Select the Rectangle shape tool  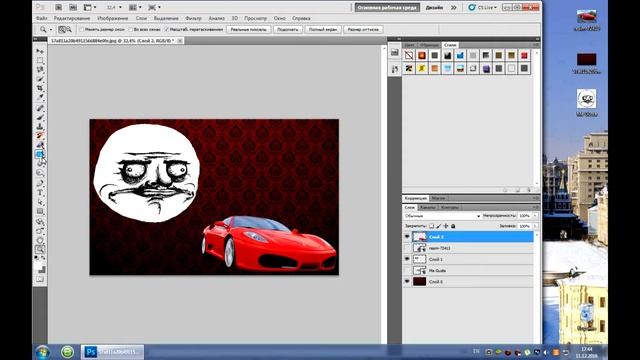(x=40, y=211)
